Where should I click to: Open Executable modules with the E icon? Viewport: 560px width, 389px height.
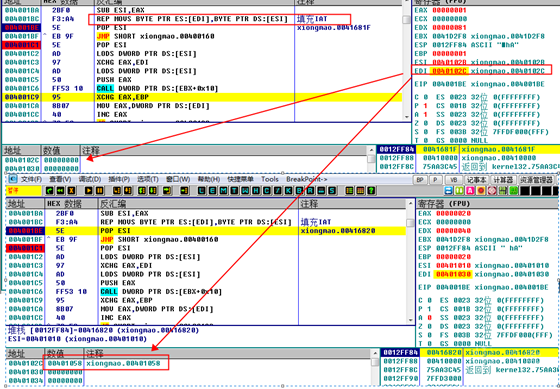(x=212, y=191)
